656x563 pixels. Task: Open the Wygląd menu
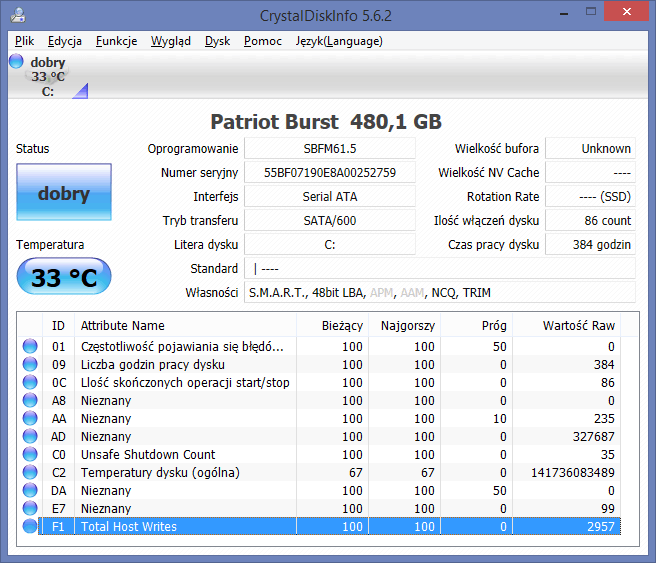171,41
